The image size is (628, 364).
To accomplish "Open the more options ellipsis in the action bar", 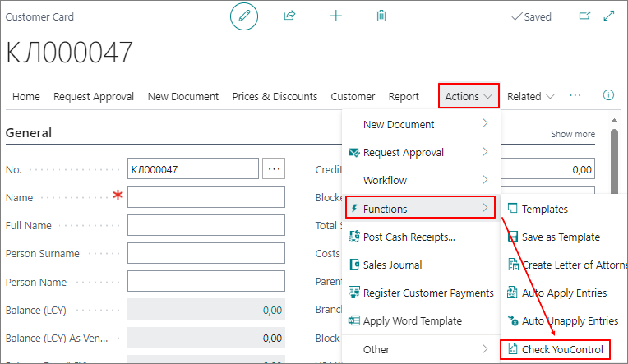I will 575,95.
